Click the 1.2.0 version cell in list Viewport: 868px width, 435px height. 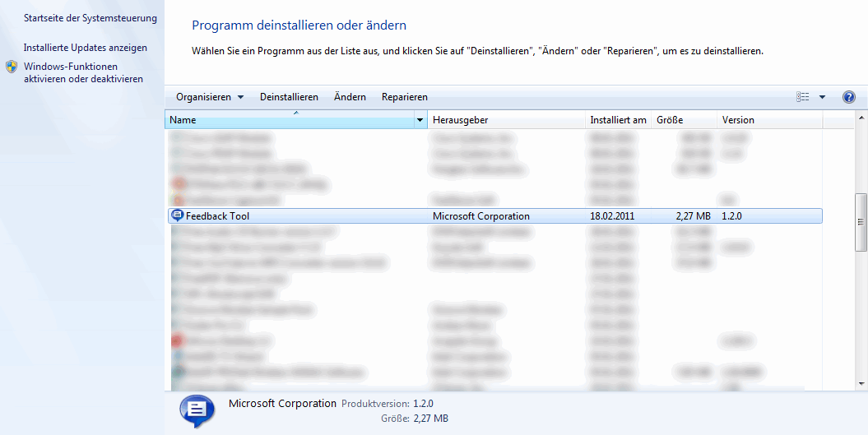pyautogui.click(x=731, y=215)
